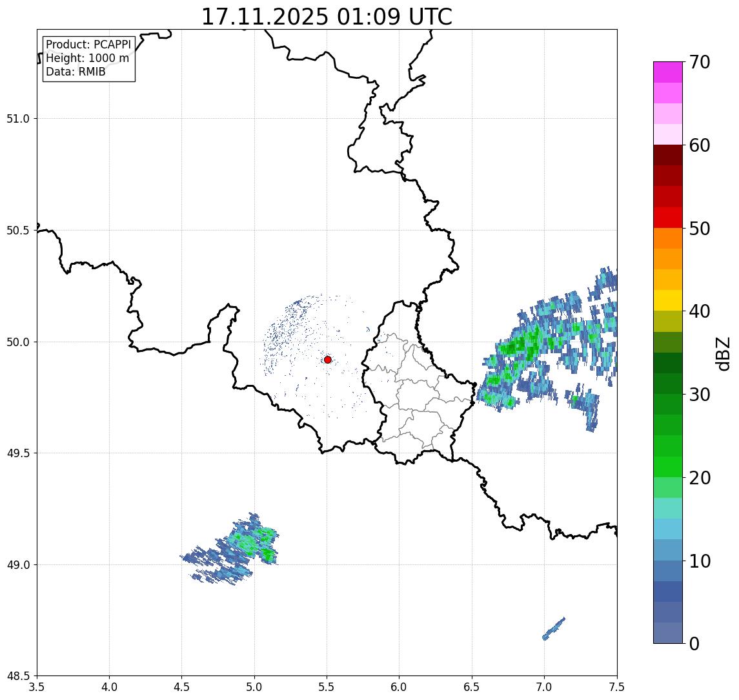
Task: Click the 'Height: 1000 m' text
Action: pos(87,58)
